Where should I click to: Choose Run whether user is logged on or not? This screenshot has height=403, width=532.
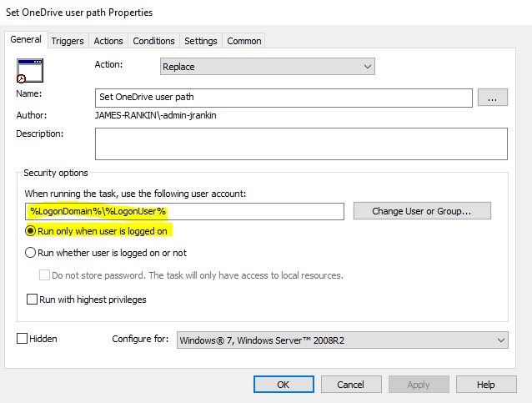(31, 253)
